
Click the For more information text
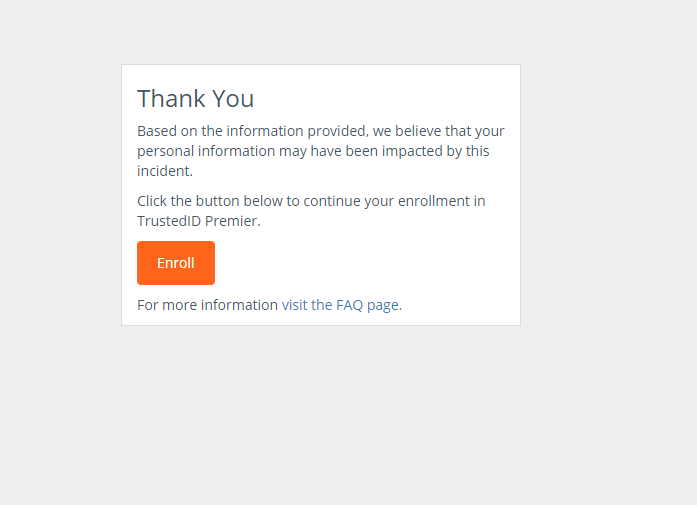[x=207, y=305]
